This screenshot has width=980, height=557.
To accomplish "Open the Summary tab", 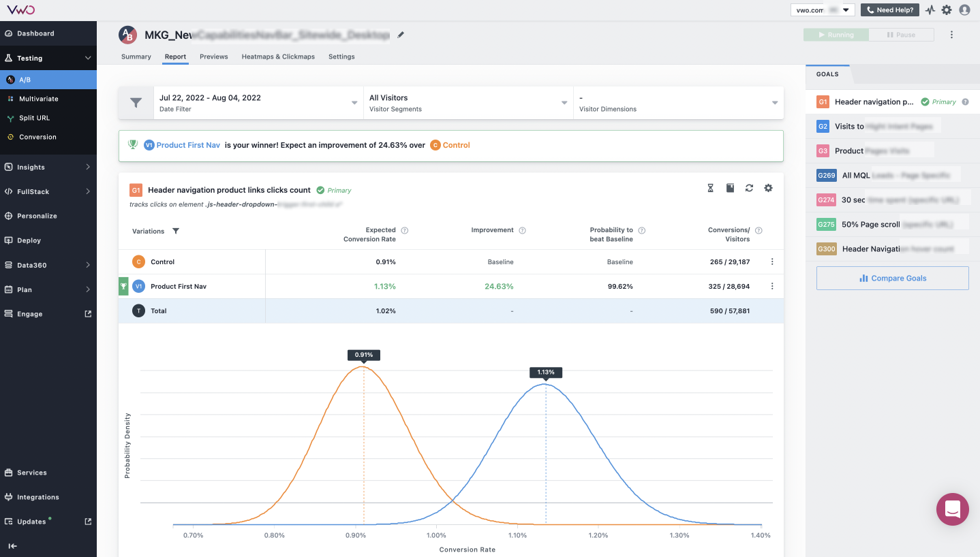I will [x=136, y=57].
